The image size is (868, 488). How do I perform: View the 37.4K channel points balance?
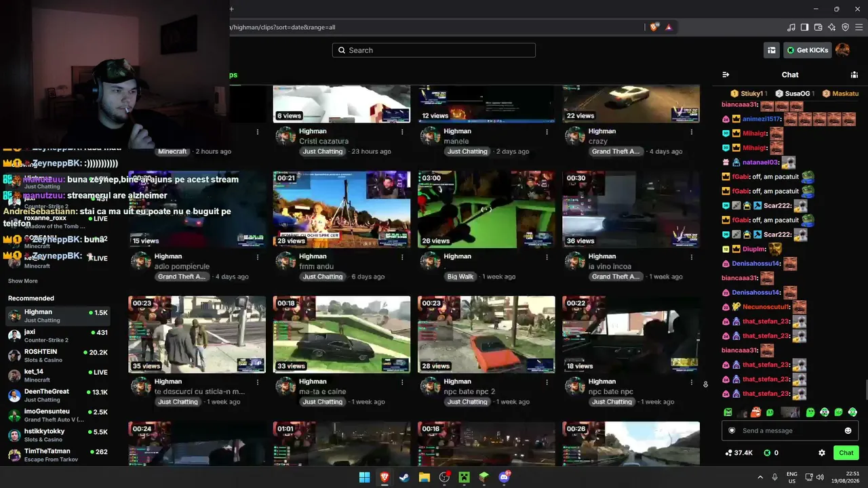(x=739, y=453)
